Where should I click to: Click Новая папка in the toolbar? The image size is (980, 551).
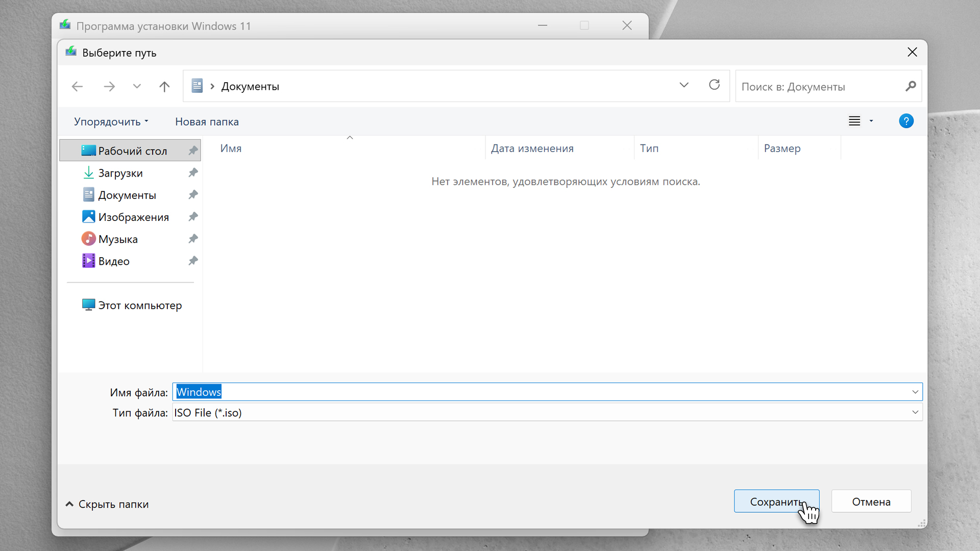click(207, 121)
